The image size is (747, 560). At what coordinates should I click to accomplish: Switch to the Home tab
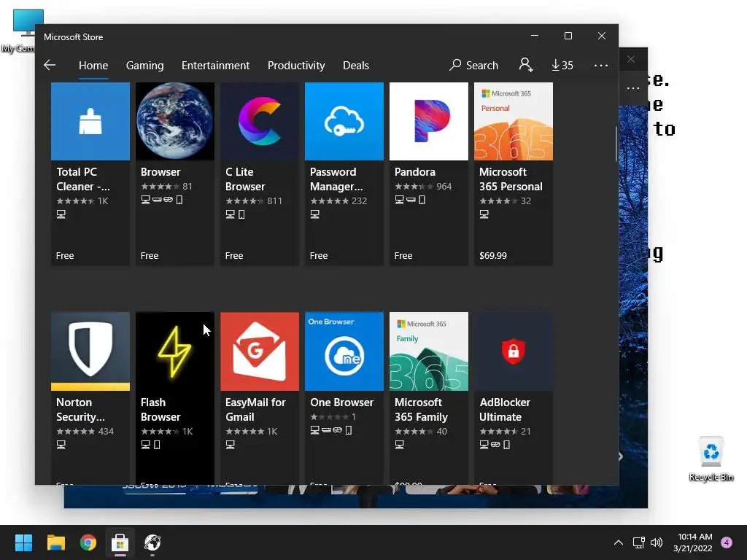[93, 65]
